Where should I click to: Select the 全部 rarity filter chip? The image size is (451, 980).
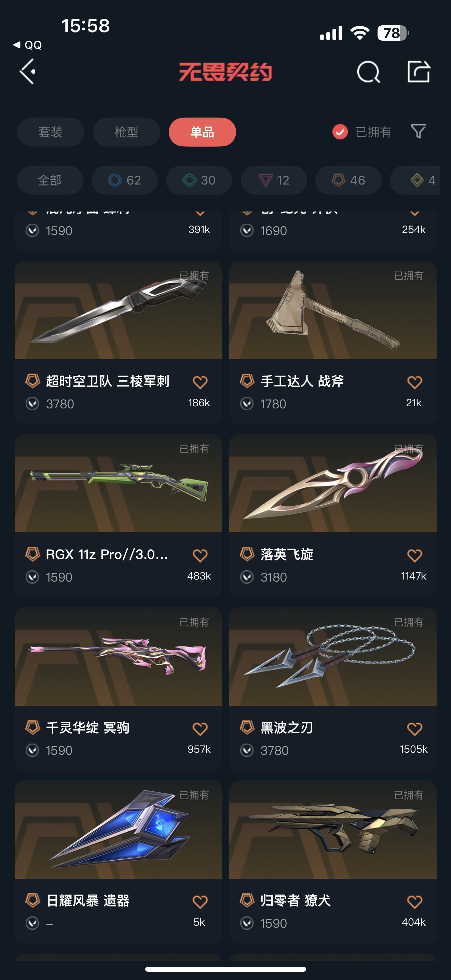(x=50, y=180)
